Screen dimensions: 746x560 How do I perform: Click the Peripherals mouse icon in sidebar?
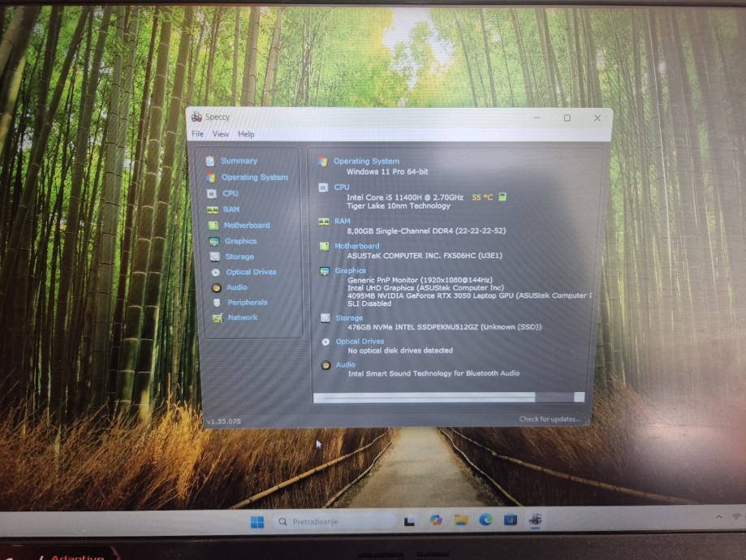tap(217, 303)
